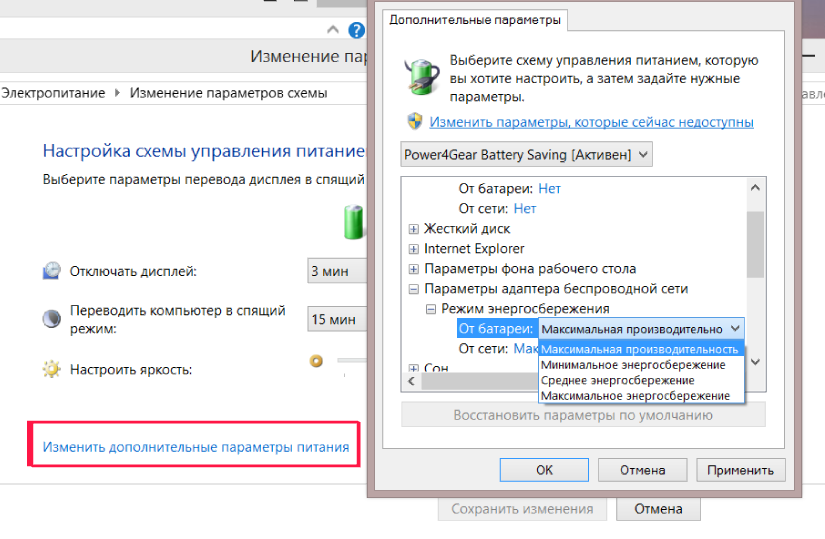This screenshot has height=539, width=825.
Task: Collapse ribbon via the up chevron icon
Action: 333,29
